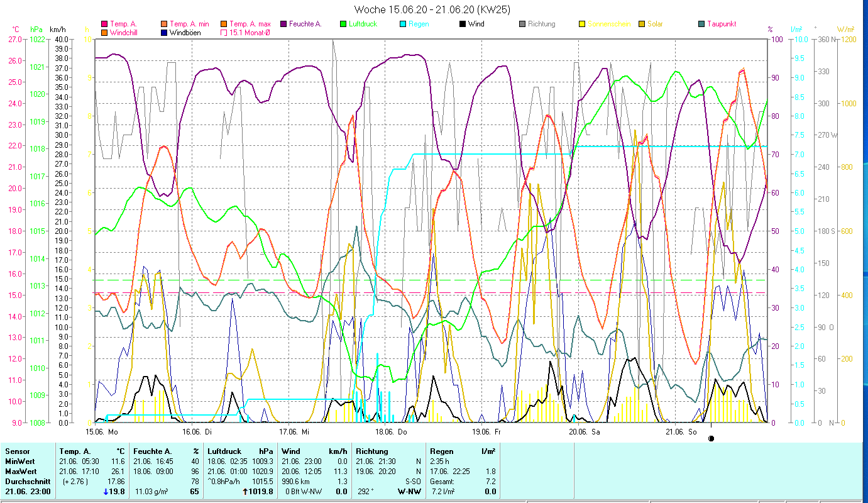Click the 16.06. Di date on the time axis

197,432
